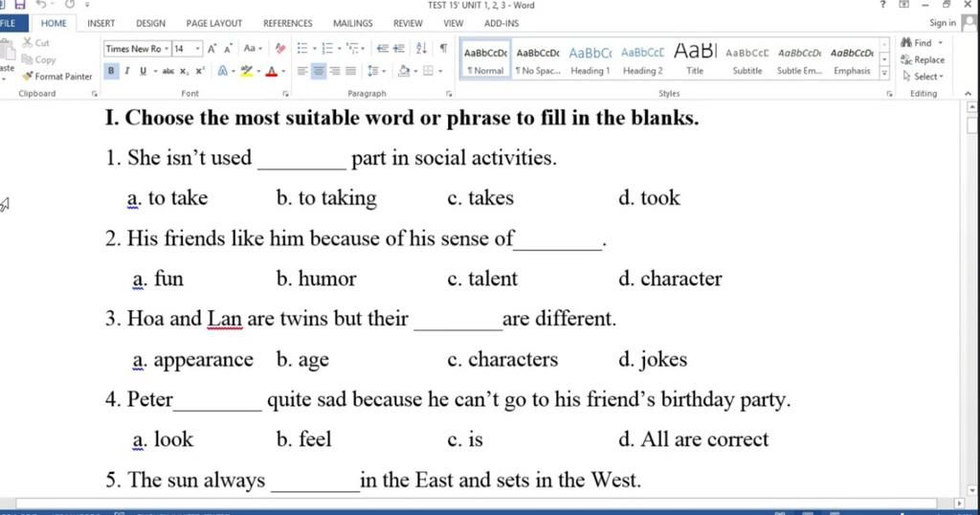
Task: Switch to the DESIGN tab
Action: point(150,23)
